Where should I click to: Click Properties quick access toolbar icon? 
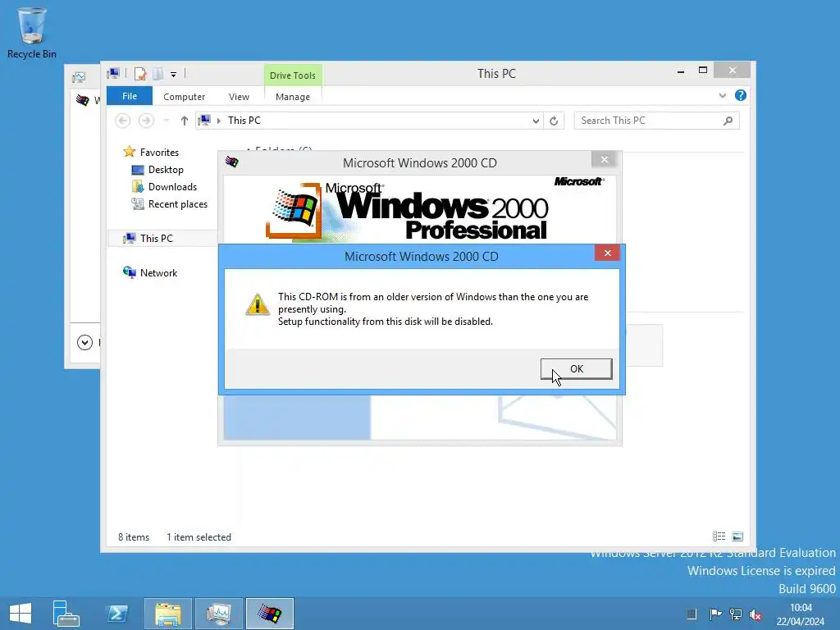(x=140, y=73)
